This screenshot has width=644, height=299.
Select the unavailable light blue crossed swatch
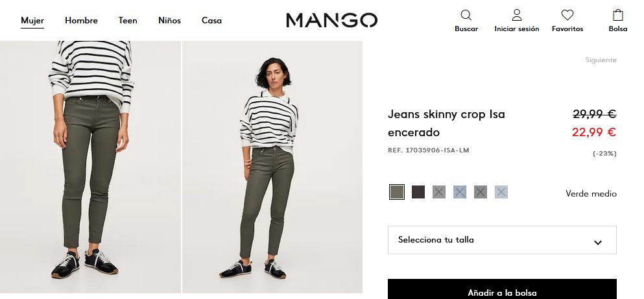coord(460,192)
